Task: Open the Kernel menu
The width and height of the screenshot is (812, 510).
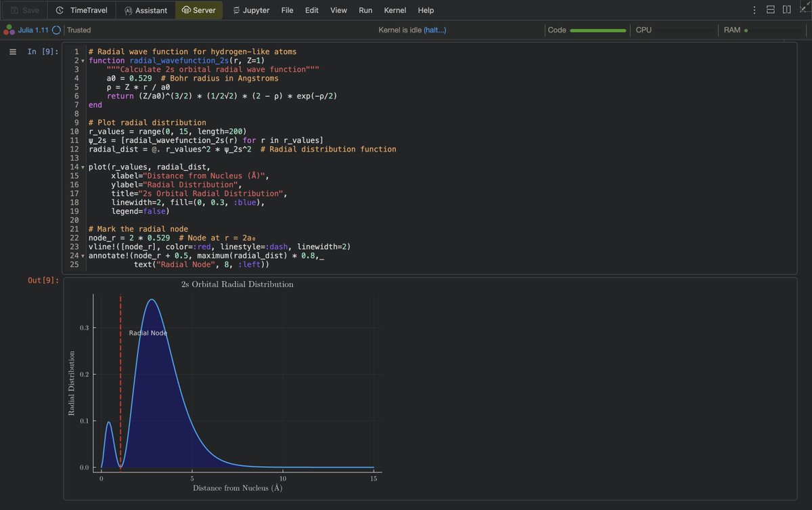Action: coord(395,10)
